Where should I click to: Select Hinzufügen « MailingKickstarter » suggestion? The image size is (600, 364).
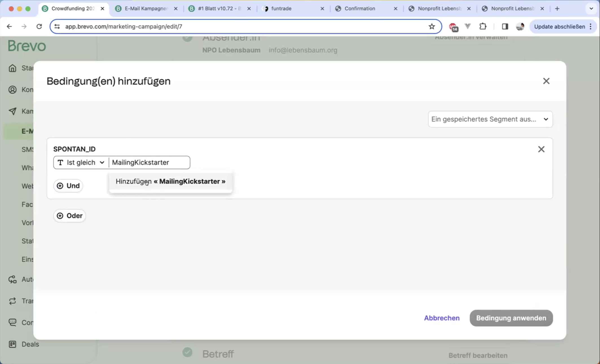(170, 182)
